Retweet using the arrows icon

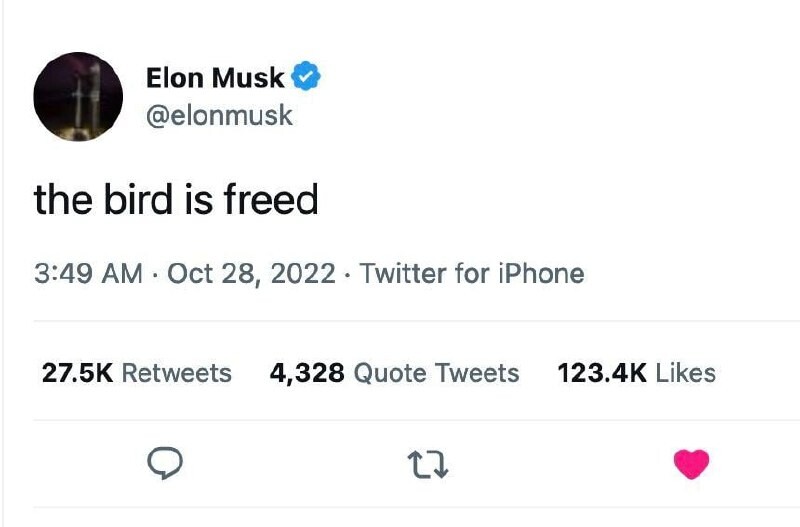click(428, 464)
